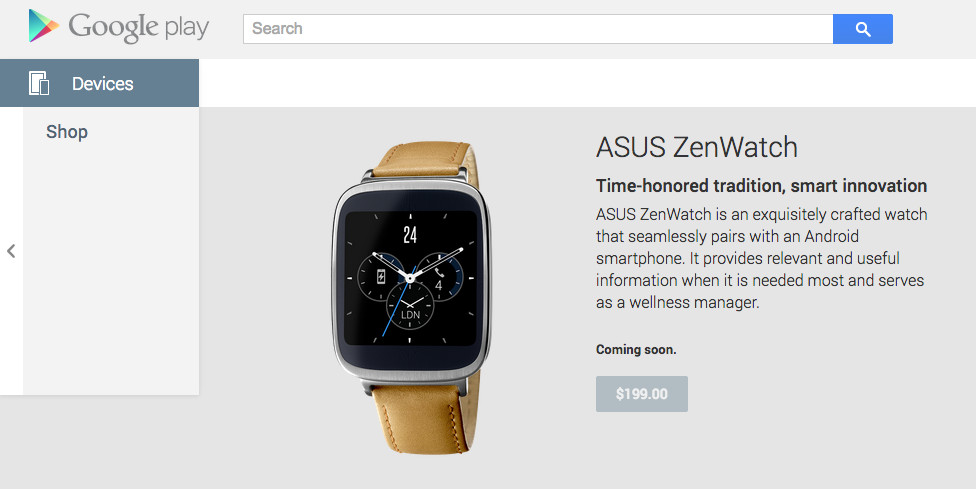976x489 pixels.
Task: Click the Devices phone-and-tablet icon
Action: point(39,83)
